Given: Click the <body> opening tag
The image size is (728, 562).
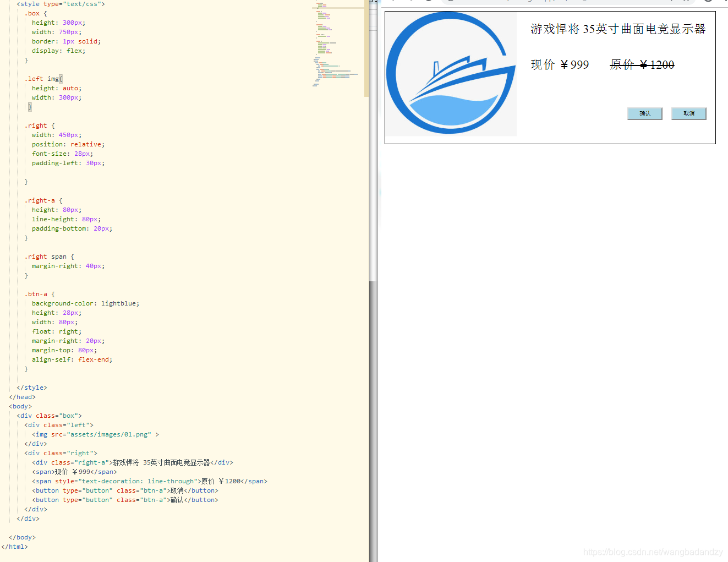Looking at the screenshot, I should (20, 406).
